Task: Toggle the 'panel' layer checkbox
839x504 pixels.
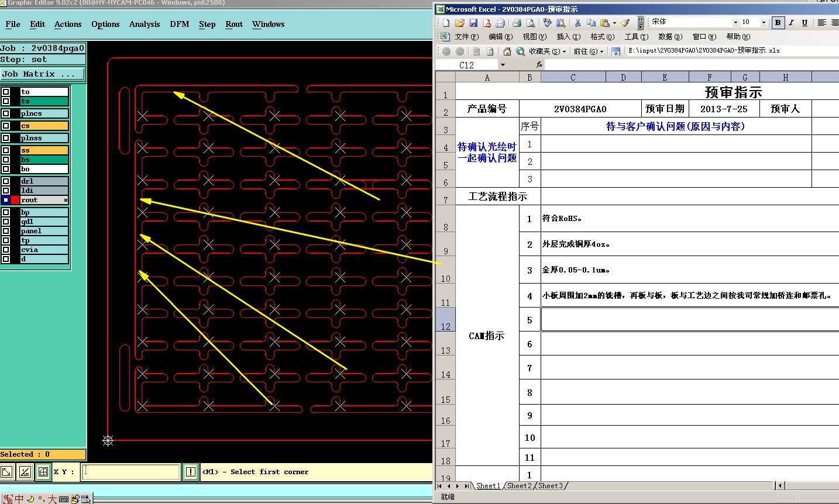Action: click(x=6, y=231)
